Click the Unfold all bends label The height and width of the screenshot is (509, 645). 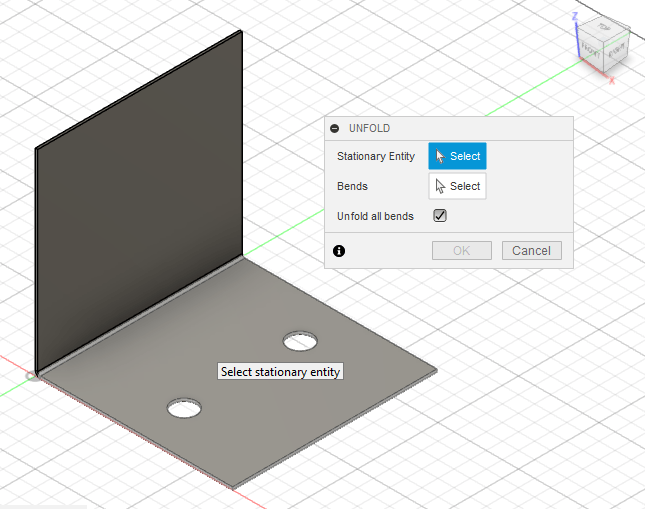(375, 216)
